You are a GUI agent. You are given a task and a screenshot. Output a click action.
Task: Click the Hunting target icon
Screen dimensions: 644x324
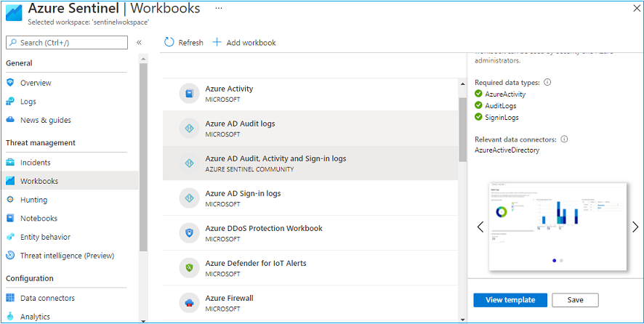(10, 199)
